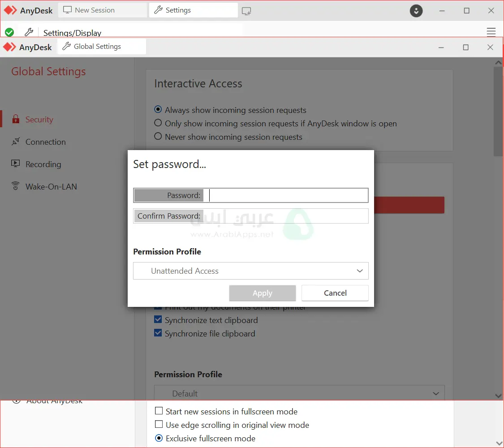504x448 pixels.
Task: Click the Wake-On-LAN wireless icon
Action: pyautogui.click(x=16, y=186)
